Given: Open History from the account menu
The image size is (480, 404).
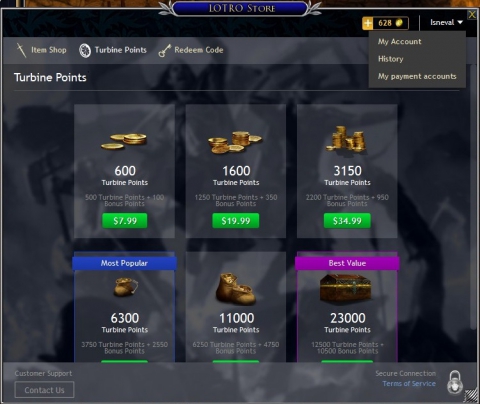Looking at the screenshot, I should (x=391, y=59).
